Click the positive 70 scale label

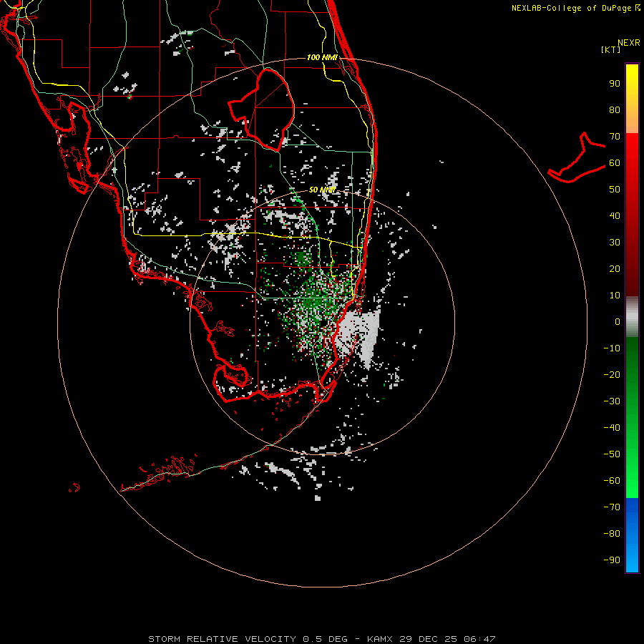pyautogui.click(x=615, y=137)
